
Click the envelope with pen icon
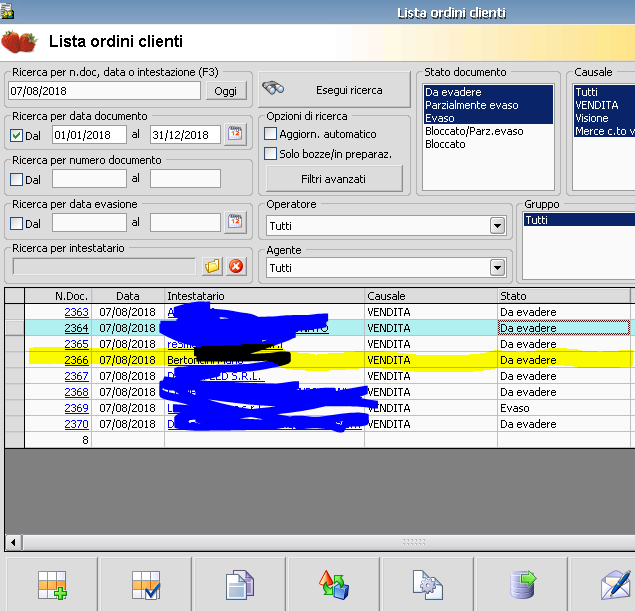[616, 585]
